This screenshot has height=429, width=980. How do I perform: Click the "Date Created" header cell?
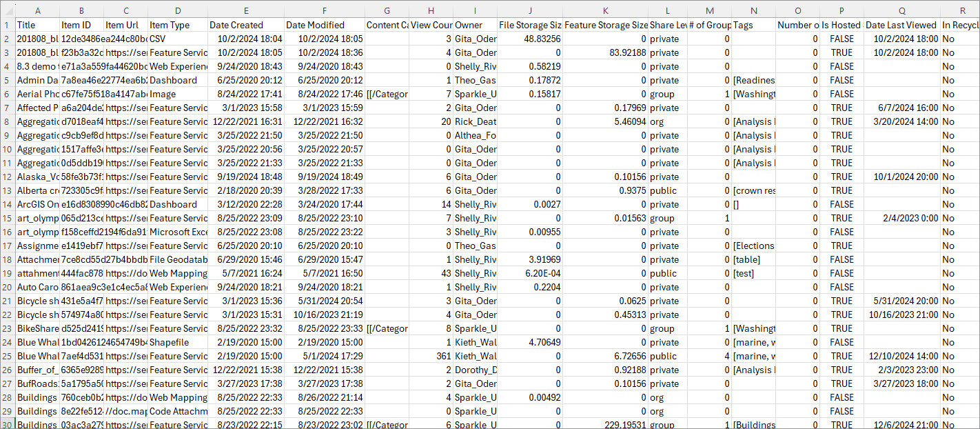[x=245, y=25]
